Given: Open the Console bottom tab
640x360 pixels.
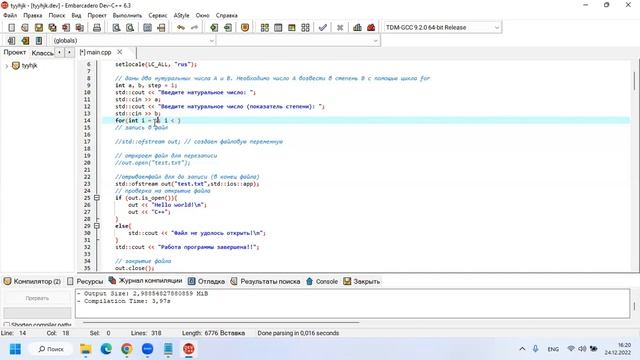Looking at the screenshot, I should [x=322, y=281].
